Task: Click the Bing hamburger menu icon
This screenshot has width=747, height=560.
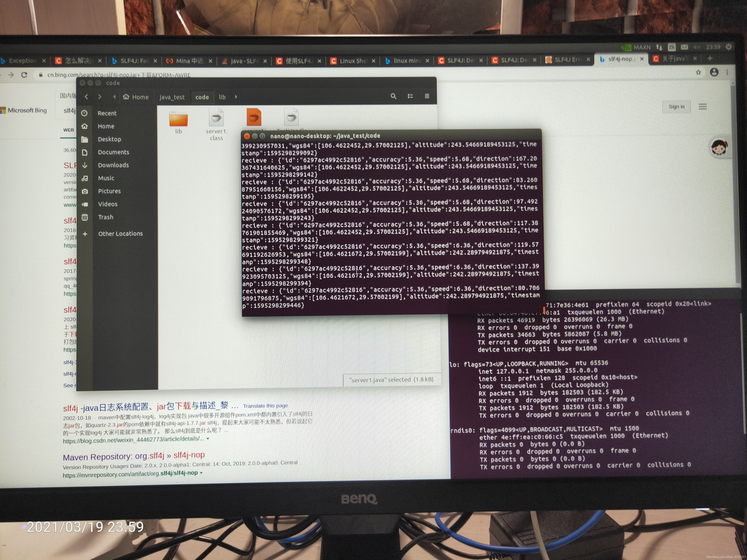Action: pyautogui.click(x=703, y=107)
